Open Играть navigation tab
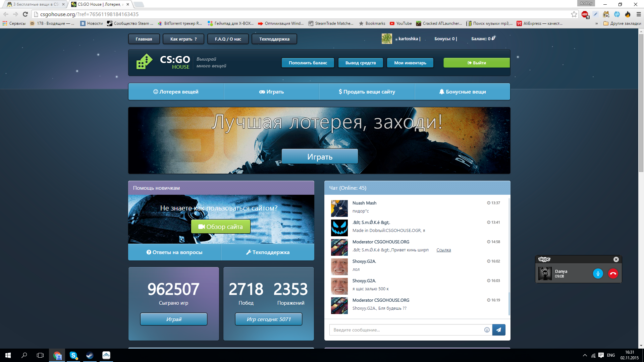The image size is (644, 362). tap(271, 92)
